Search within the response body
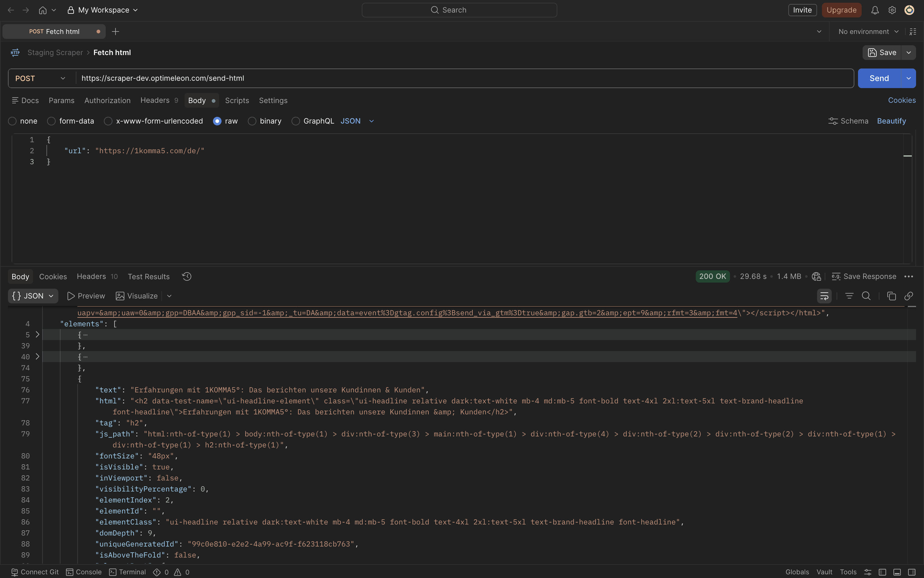 click(866, 296)
